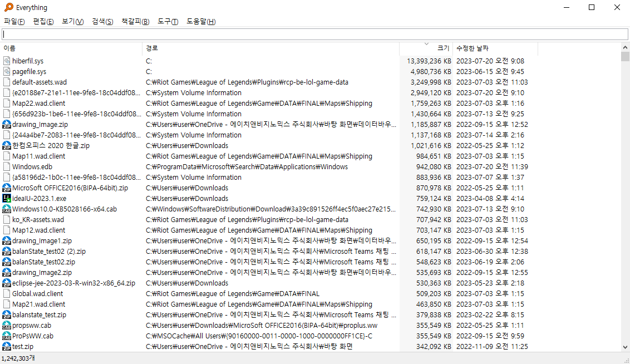
Task: Open the 보기(V) menu
Action: click(72, 21)
